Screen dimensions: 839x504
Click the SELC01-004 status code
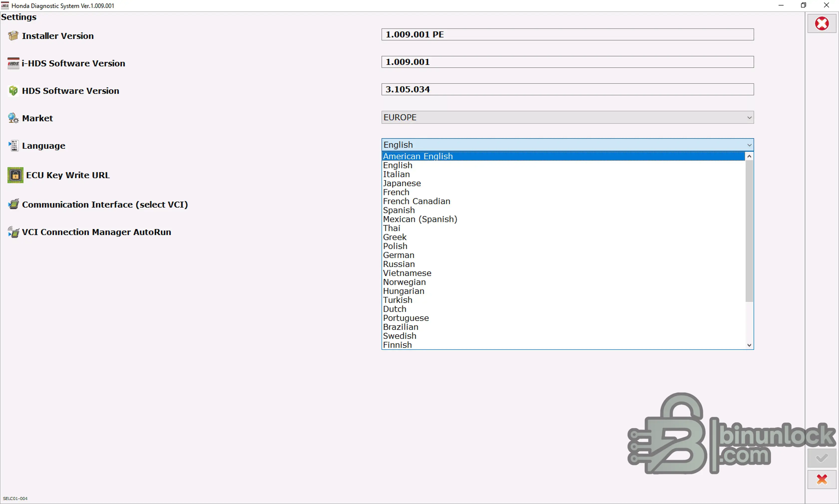click(15, 498)
